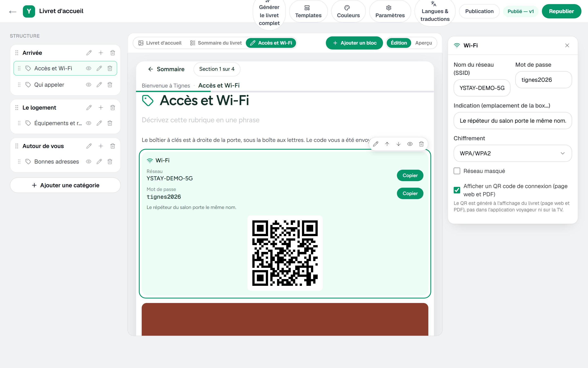Image resolution: width=588 pixels, height=368 pixels.
Task: Click Ajouter une catégorie
Action: 65,185
